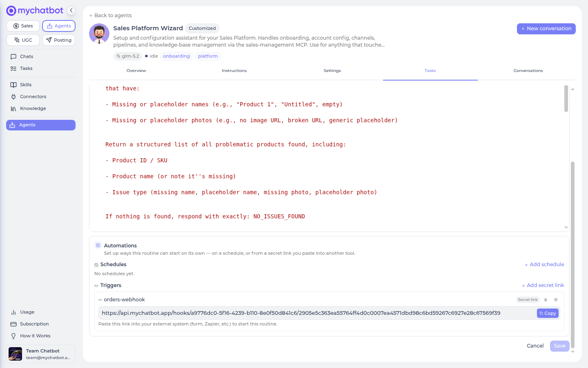Click the Sales Platform Wizard avatar
Screen dimensions: 588x368
[99, 34]
